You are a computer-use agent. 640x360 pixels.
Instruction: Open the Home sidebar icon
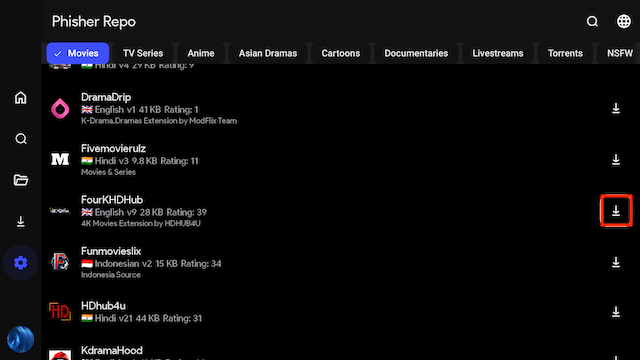[x=20, y=98]
